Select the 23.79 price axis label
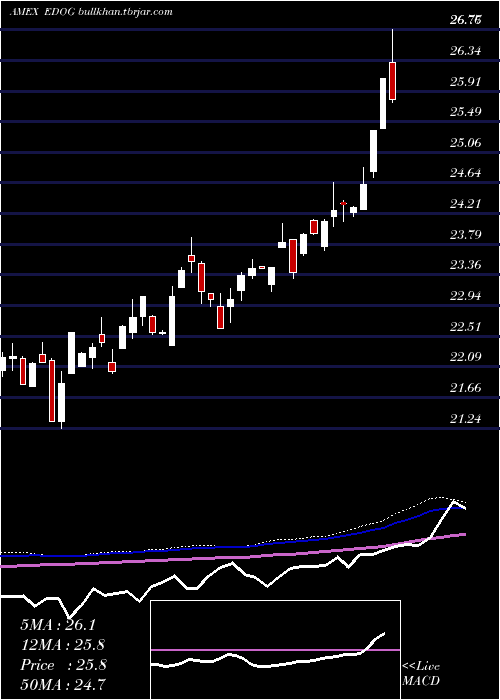The image size is (500, 700). tap(466, 235)
